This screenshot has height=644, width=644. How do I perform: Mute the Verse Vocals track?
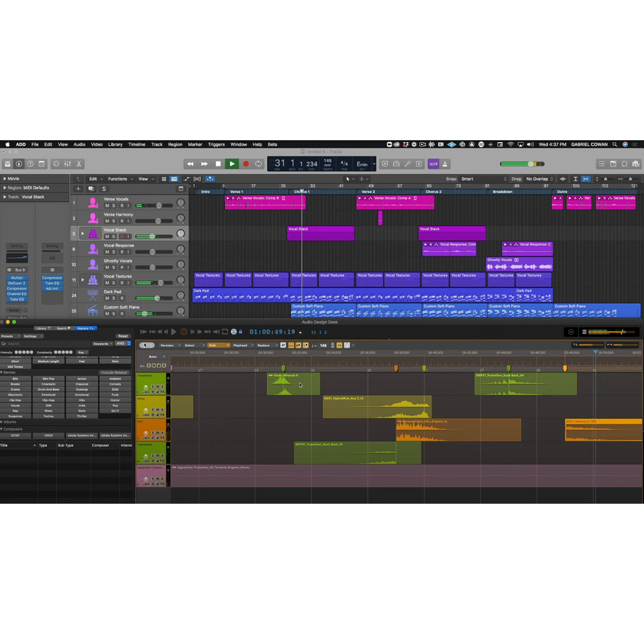coord(107,206)
